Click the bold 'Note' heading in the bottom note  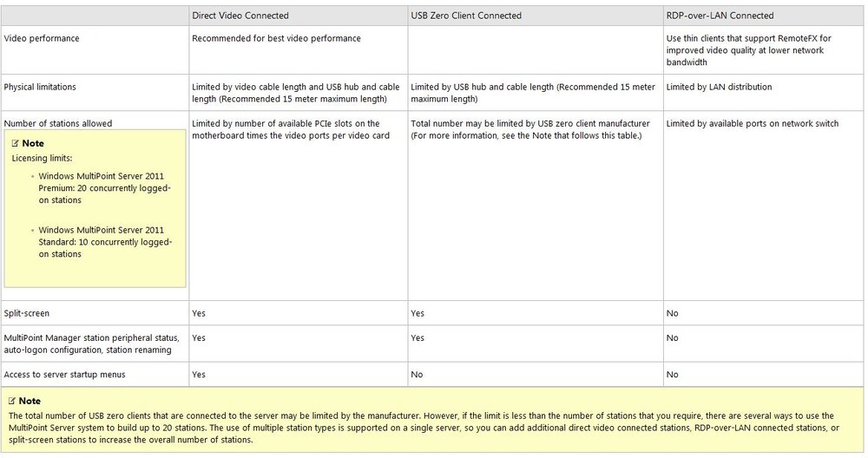(x=30, y=401)
